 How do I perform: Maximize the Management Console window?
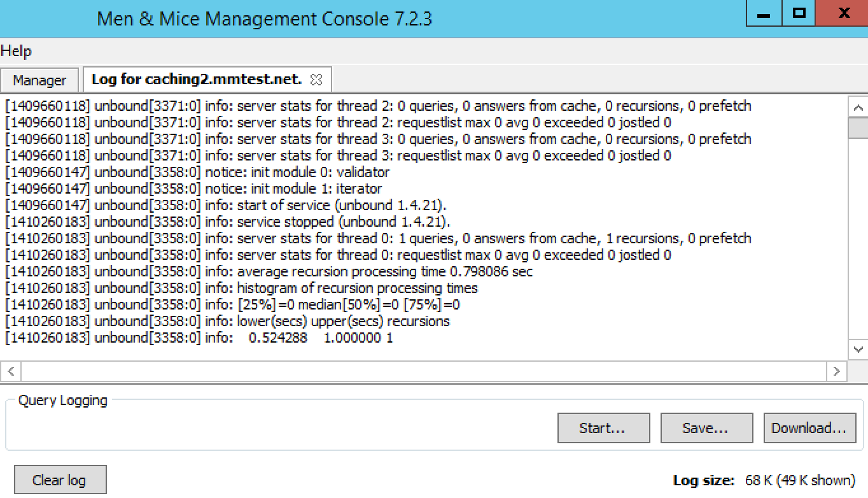pyautogui.click(x=799, y=13)
